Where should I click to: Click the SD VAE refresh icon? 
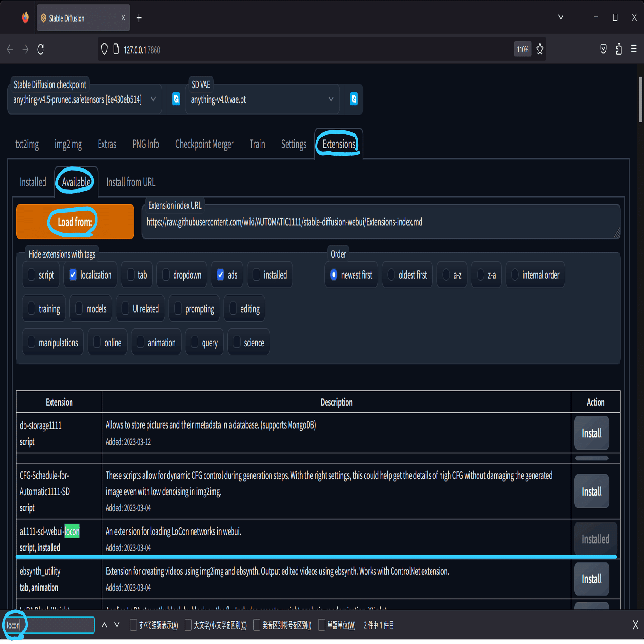coord(354,99)
